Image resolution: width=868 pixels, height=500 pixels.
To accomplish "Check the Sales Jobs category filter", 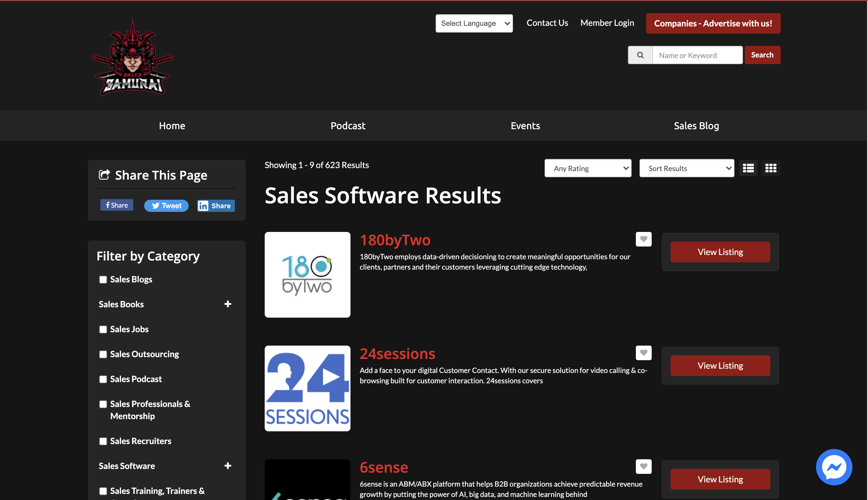I will pos(103,329).
